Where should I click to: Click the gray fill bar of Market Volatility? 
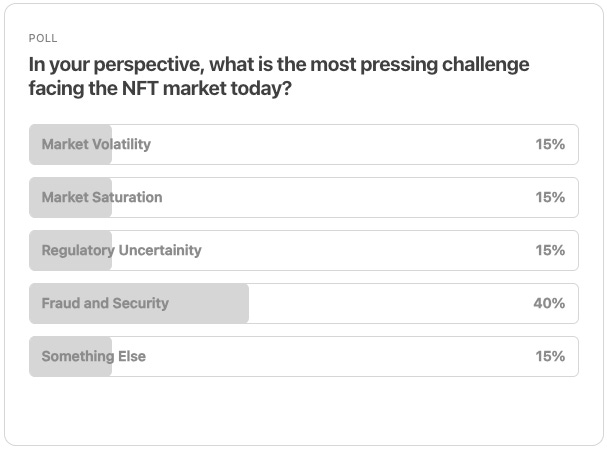tap(70, 144)
